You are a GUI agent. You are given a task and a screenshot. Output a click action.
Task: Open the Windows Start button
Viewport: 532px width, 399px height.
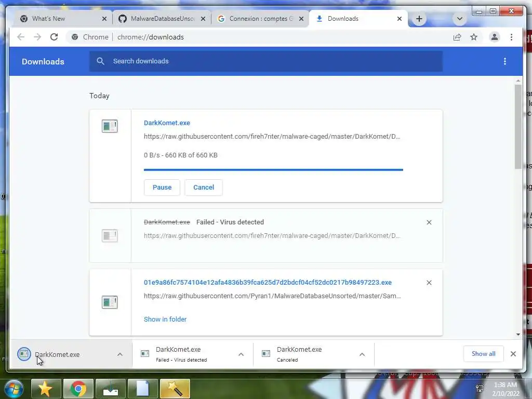click(x=14, y=389)
